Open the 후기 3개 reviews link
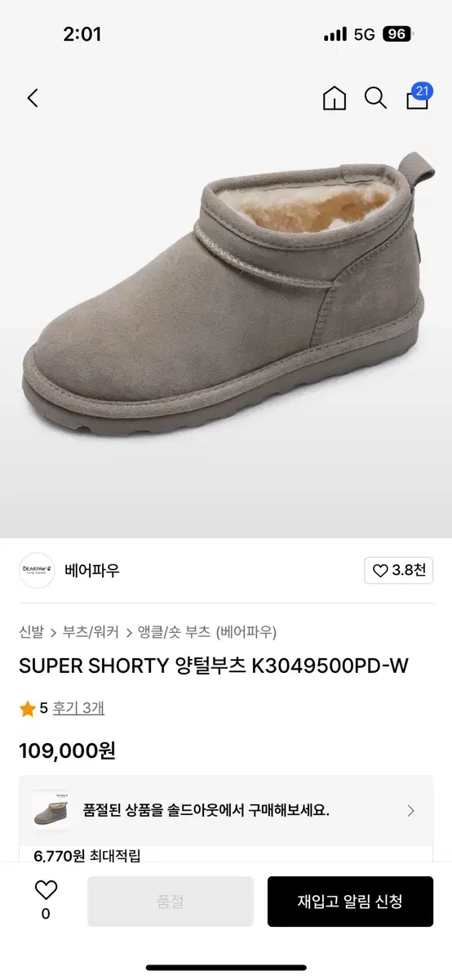452x980 pixels. pyautogui.click(x=78, y=708)
